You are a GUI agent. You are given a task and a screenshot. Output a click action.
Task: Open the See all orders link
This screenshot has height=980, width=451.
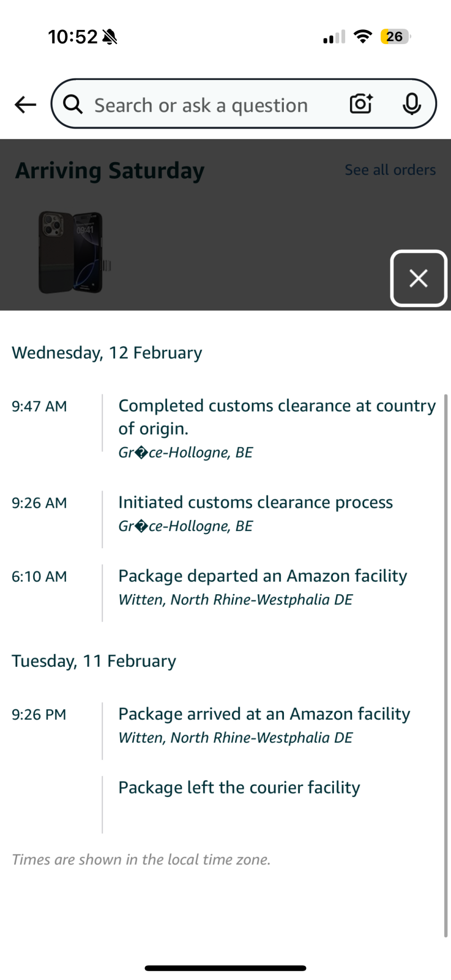[x=390, y=170]
